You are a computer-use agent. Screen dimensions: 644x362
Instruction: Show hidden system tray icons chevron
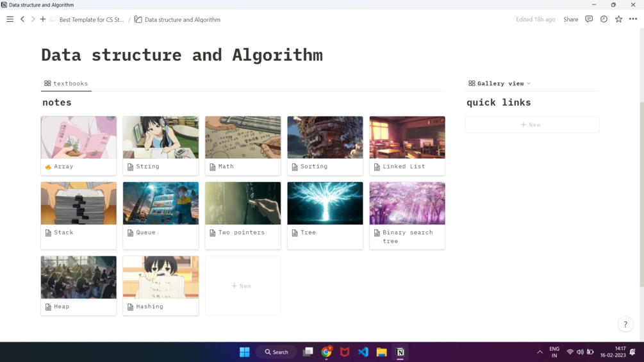540,352
